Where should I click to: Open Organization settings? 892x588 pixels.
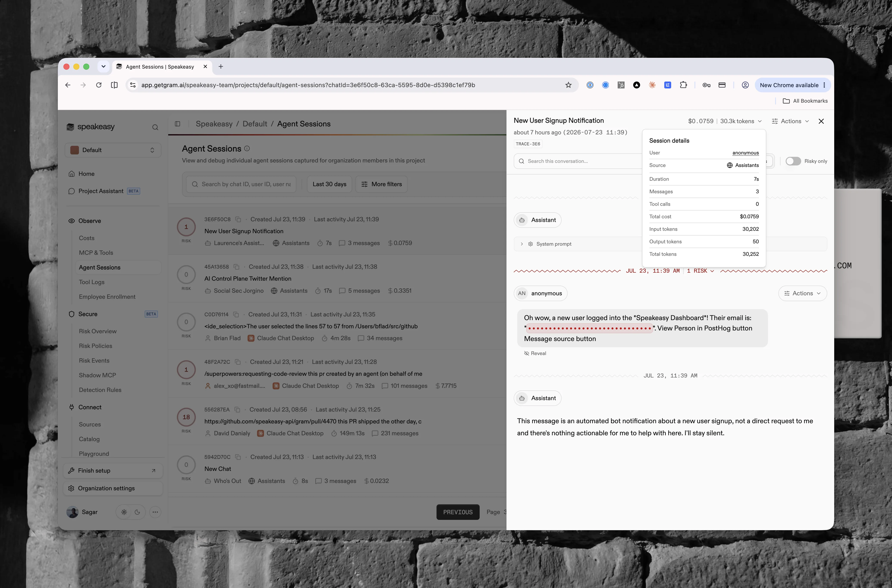(x=113, y=488)
